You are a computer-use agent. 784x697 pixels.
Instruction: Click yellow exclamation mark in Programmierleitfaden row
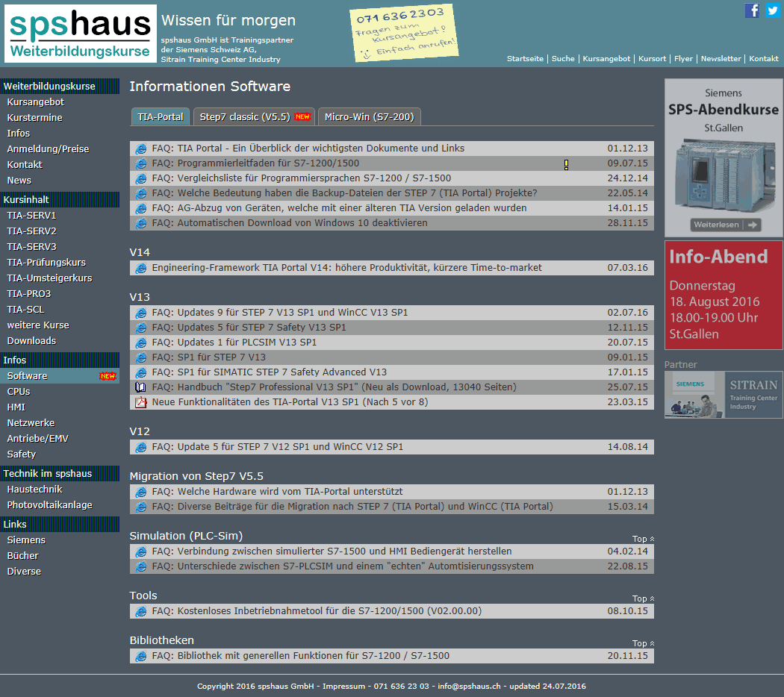coord(566,164)
